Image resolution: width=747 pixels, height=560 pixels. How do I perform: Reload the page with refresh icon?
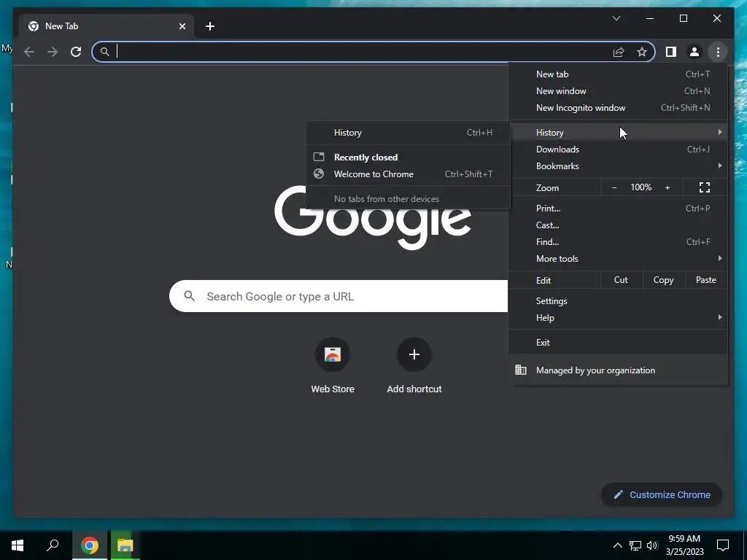pos(76,52)
